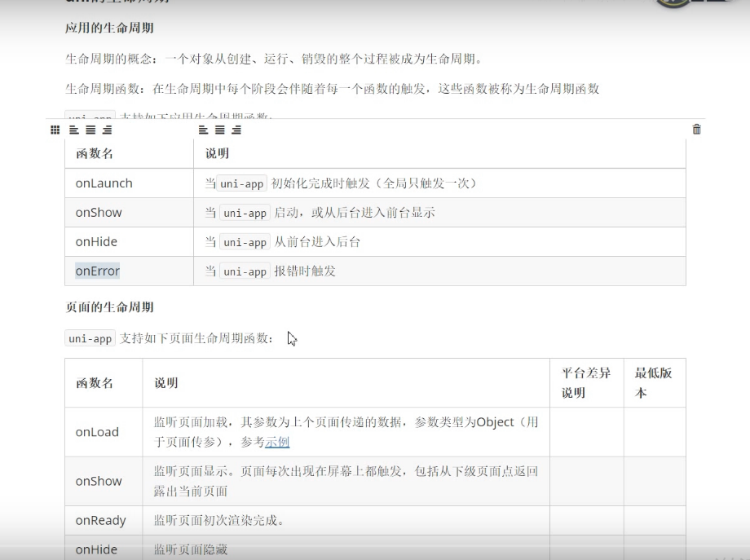Click the 生命周期函数 paragraph
Viewport: 750px width, 560px height.
pos(333,89)
